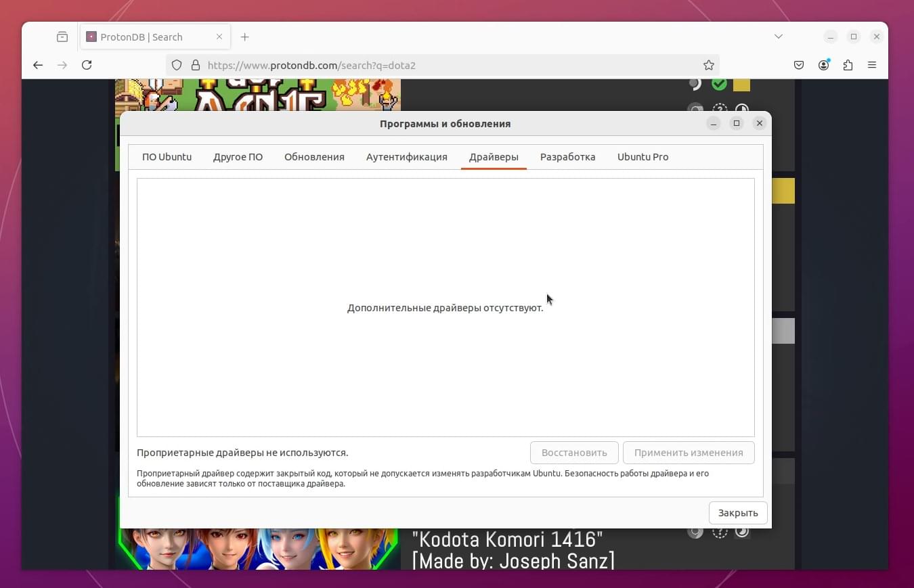This screenshot has width=914, height=588.
Task: Close the ProtonDB | Search tab
Action: (x=219, y=37)
